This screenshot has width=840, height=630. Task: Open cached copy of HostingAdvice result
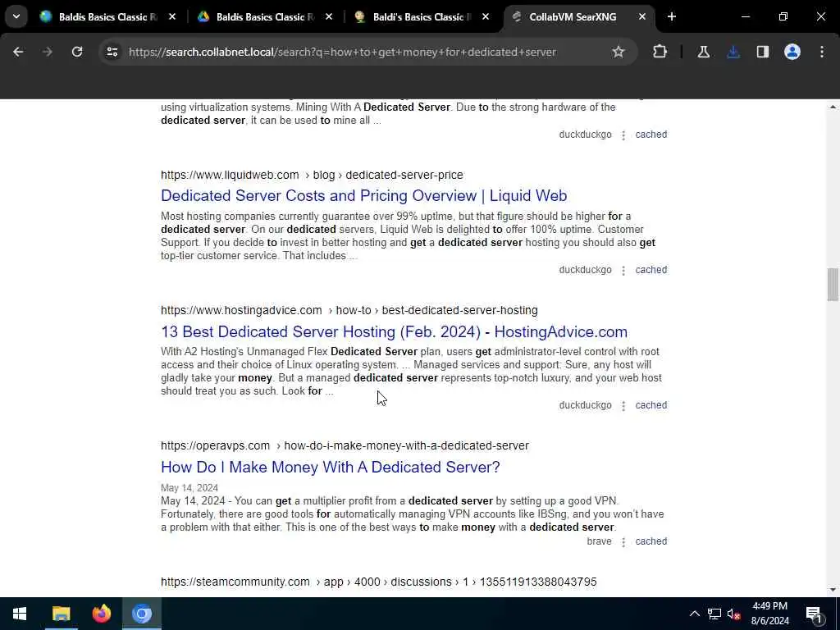click(x=651, y=405)
